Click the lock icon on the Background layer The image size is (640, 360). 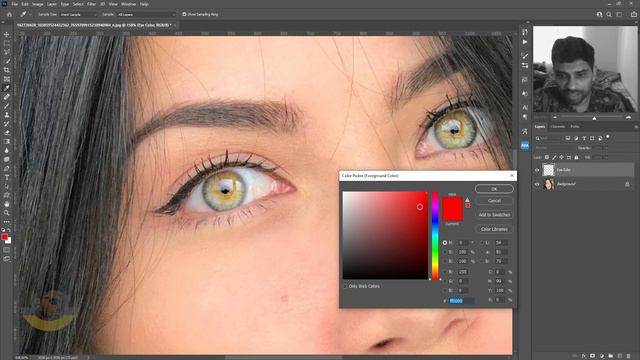coord(627,184)
